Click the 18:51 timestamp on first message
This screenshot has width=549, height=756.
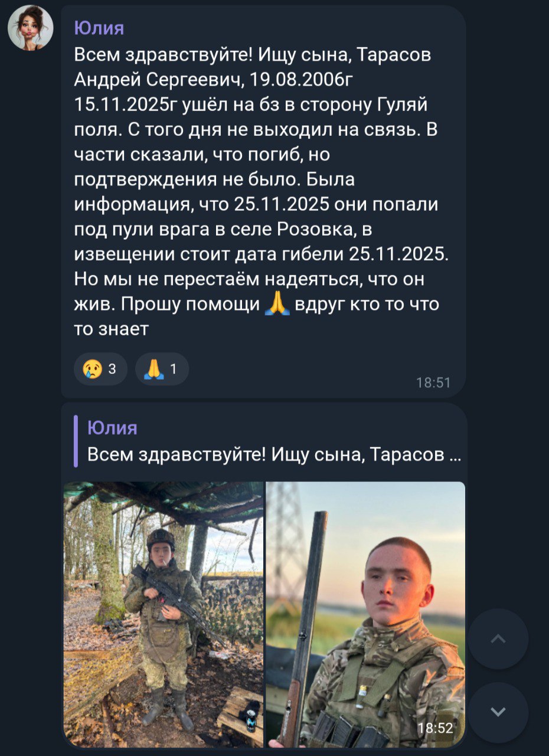click(x=433, y=383)
